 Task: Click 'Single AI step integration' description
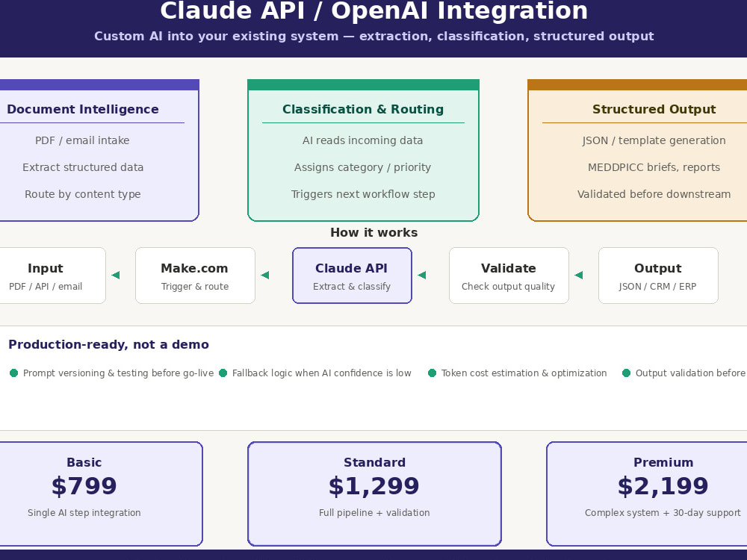[x=84, y=513]
